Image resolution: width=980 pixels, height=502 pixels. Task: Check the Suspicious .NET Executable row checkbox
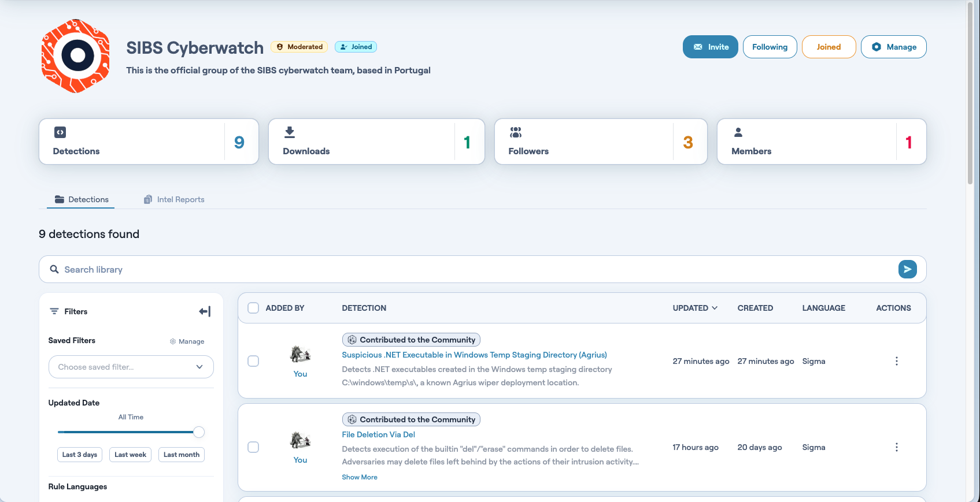tap(253, 361)
